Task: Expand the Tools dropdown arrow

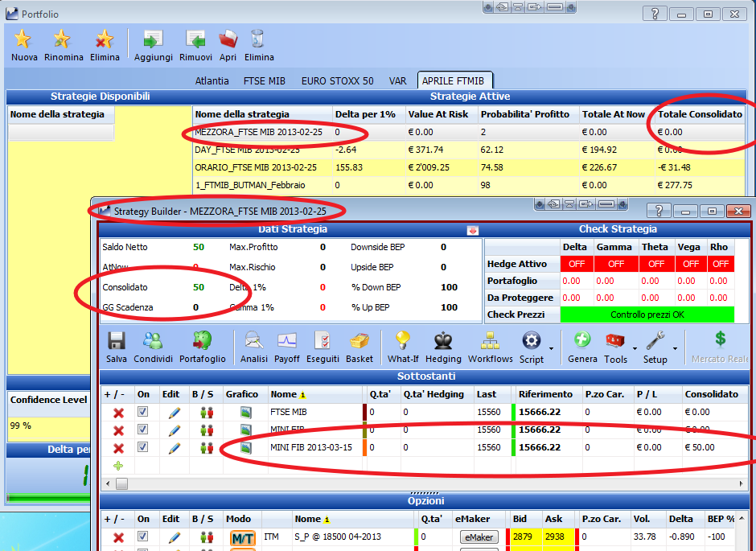Action: pos(635,348)
